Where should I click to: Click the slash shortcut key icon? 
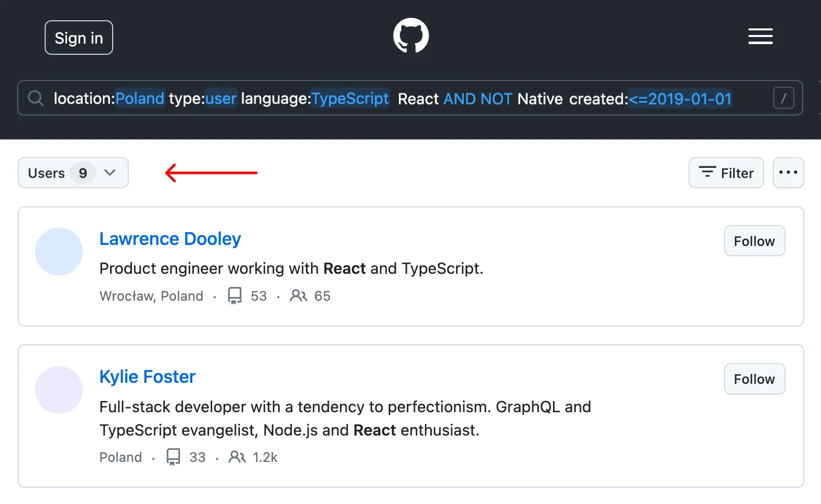[783, 98]
